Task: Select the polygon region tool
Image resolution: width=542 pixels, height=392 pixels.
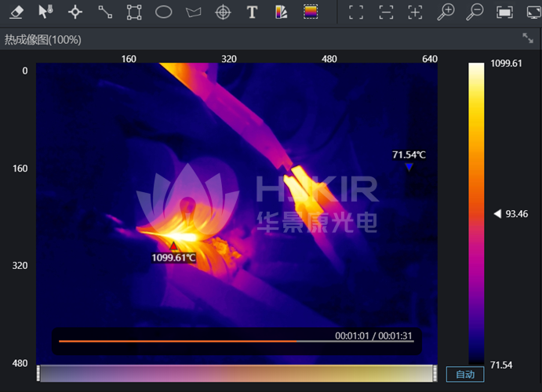Action: (193, 13)
